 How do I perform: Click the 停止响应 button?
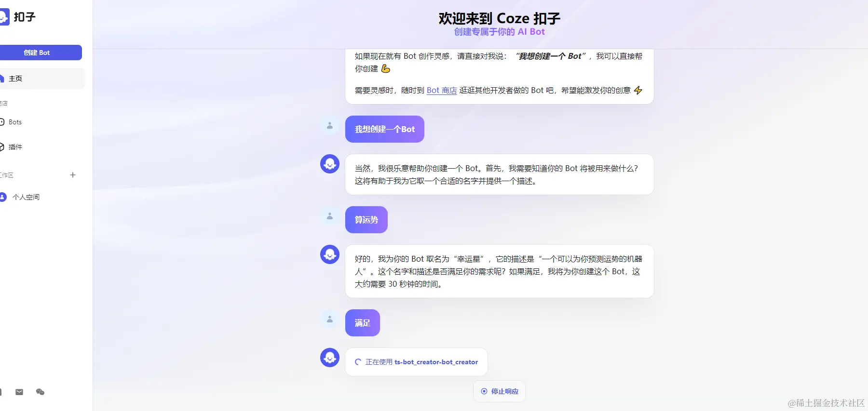pos(500,391)
